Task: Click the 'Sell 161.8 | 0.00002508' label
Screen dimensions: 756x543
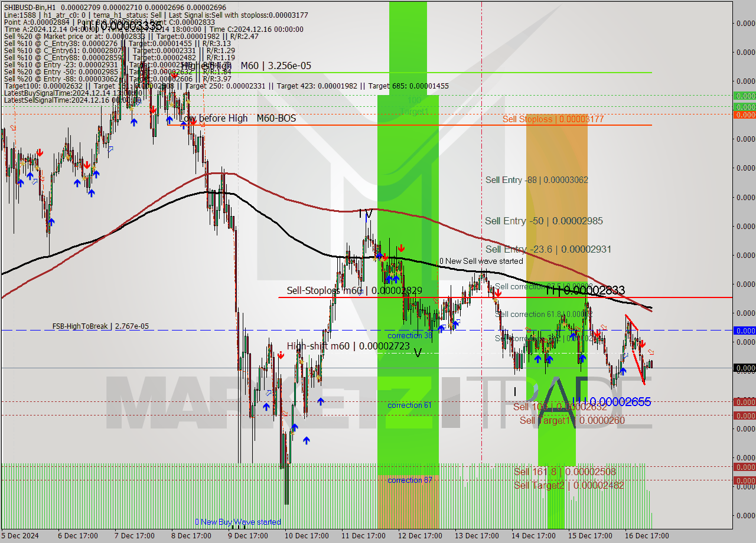Action: 565,472
